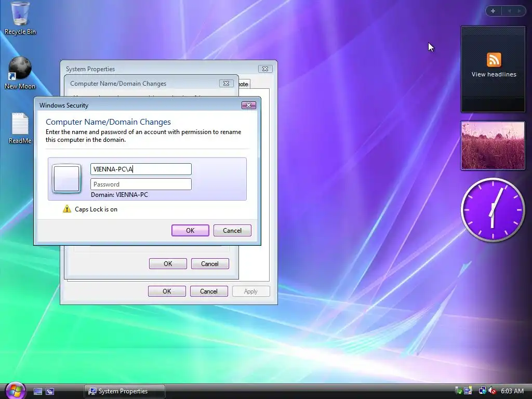Click the Domain: VIENNA-PC label
The height and width of the screenshot is (399, 532).
[119, 195]
